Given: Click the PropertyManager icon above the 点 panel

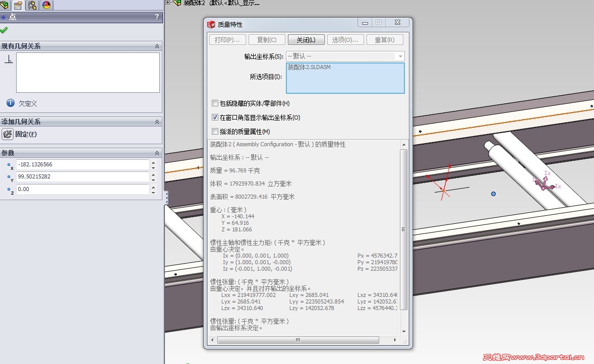Looking at the screenshot, I should pyautogui.click(x=18, y=5).
